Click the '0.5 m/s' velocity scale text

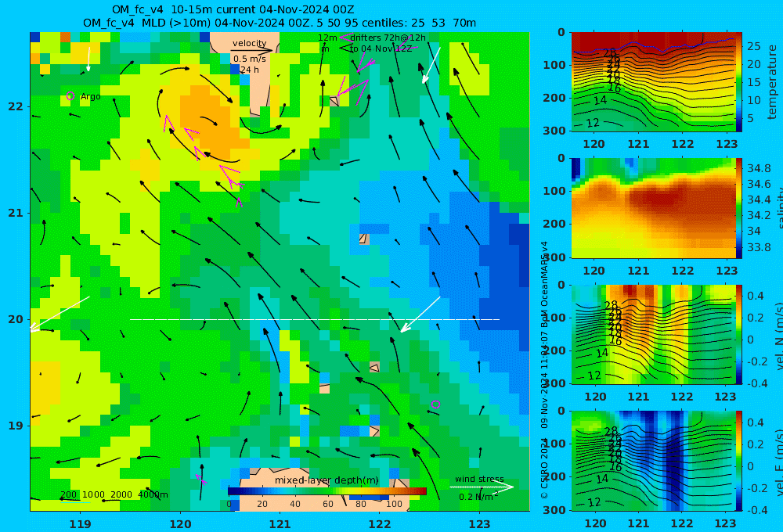(249, 59)
